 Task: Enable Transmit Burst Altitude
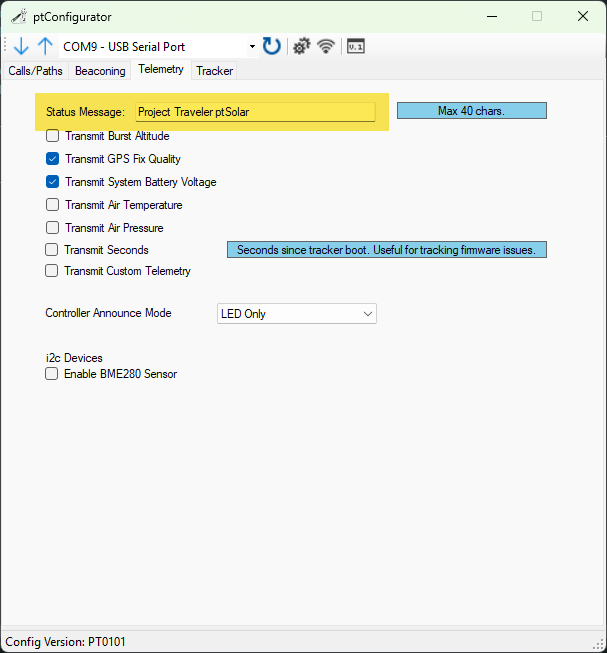pyautogui.click(x=52, y=136)
